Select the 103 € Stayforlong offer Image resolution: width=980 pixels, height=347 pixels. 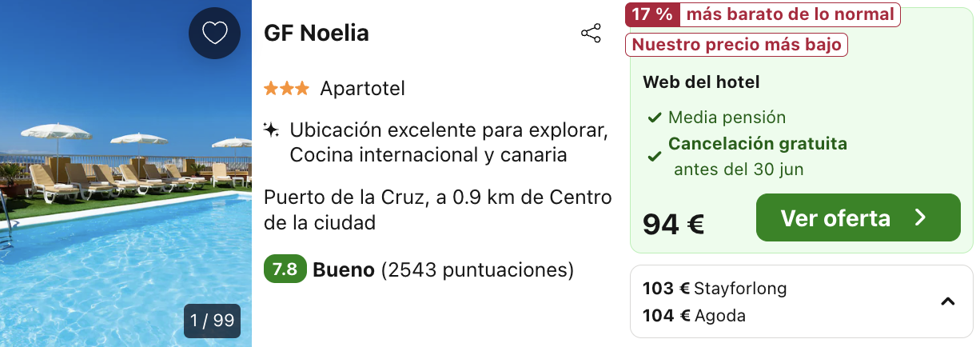(715, 289)
